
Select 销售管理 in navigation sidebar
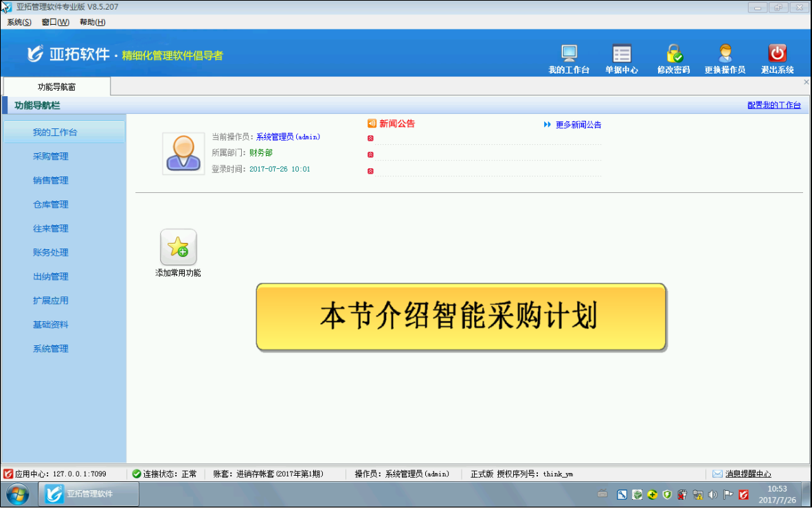pyautogui.click(x=51, y=181)
